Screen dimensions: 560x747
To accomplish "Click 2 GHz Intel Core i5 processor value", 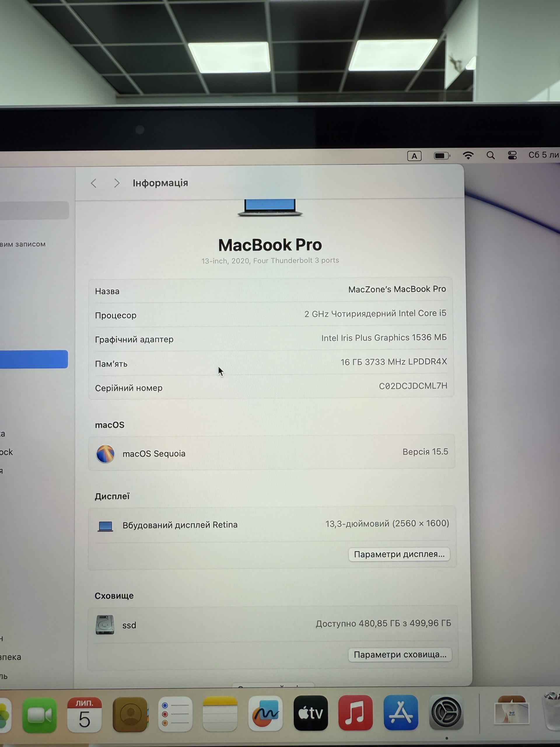I will click(x=375, y=313).
